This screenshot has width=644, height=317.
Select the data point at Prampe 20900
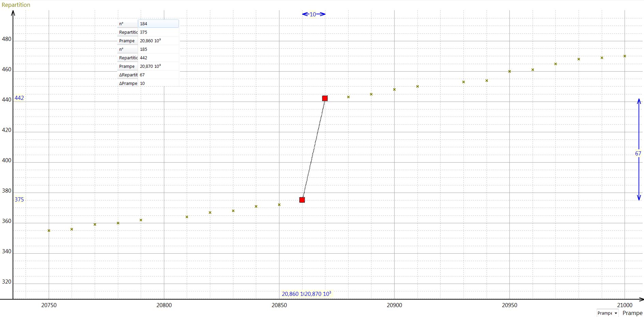pos(394,90)
